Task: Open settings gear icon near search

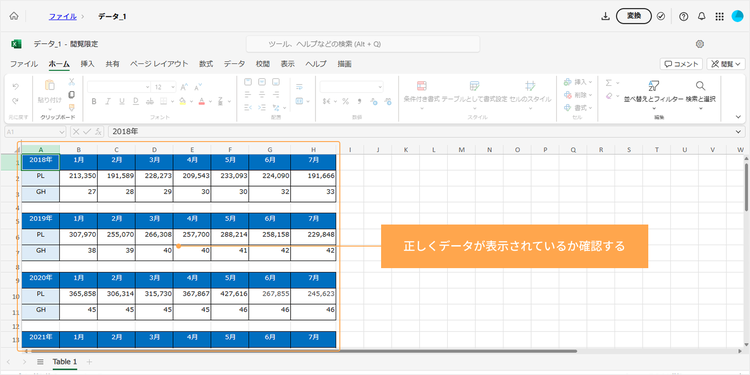Action: (x=700, y=44)
